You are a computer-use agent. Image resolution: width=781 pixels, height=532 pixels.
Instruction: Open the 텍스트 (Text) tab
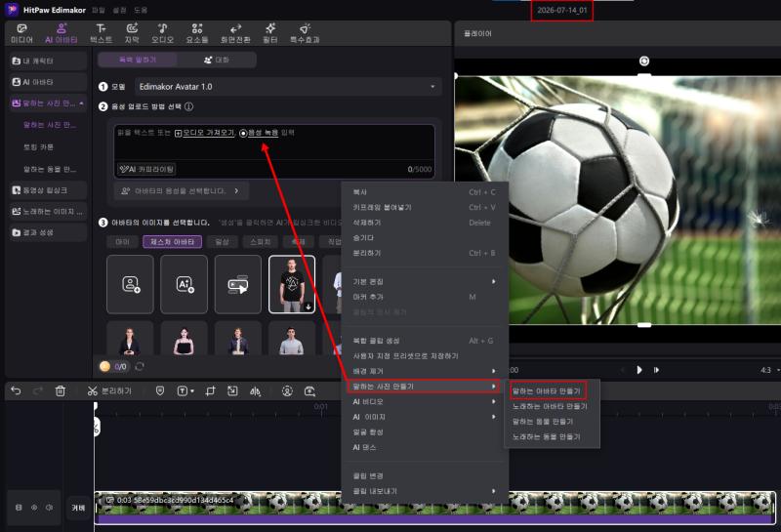point(102,33)
